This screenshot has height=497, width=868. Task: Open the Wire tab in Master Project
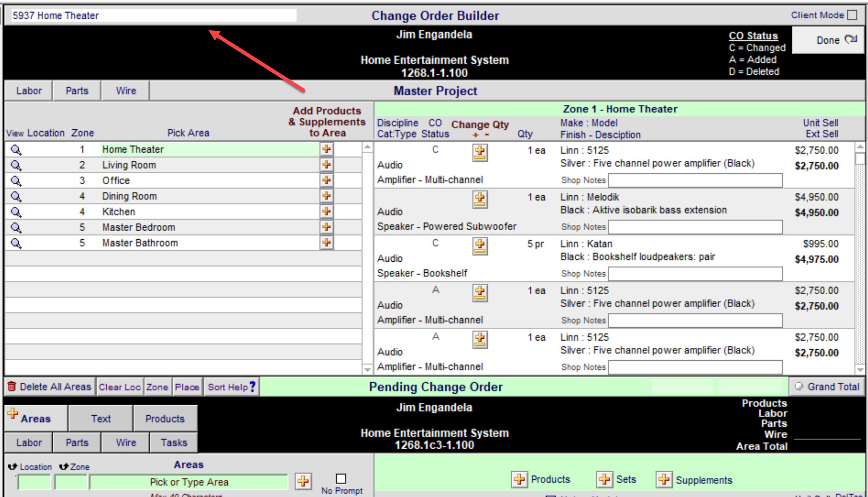(x=126, y=91)
